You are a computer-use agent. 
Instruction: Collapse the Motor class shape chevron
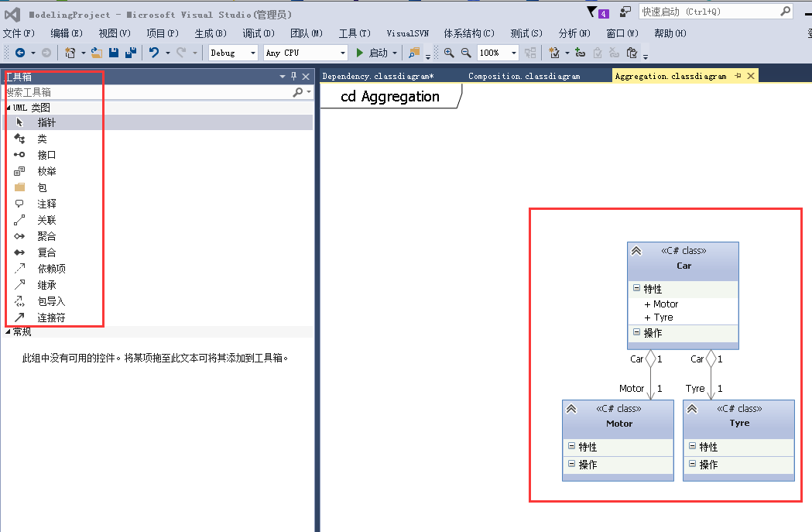coord(571,409)
